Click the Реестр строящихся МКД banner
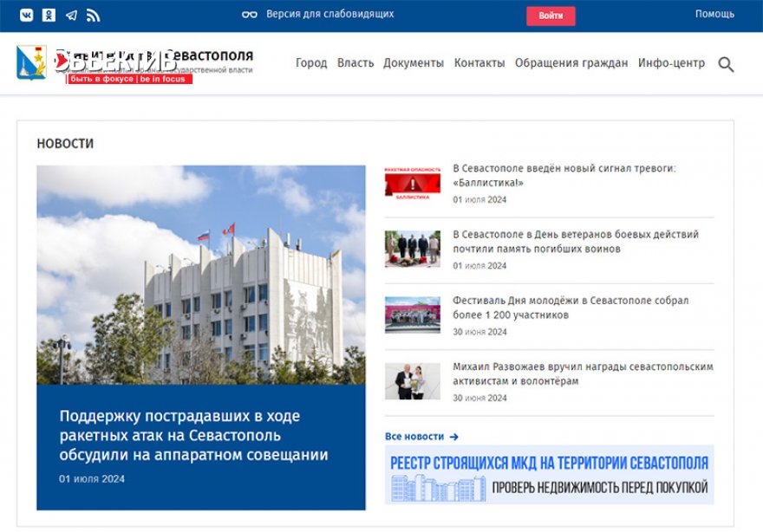The width and height of the screenshot is (763, 532). tap(550, 474)
